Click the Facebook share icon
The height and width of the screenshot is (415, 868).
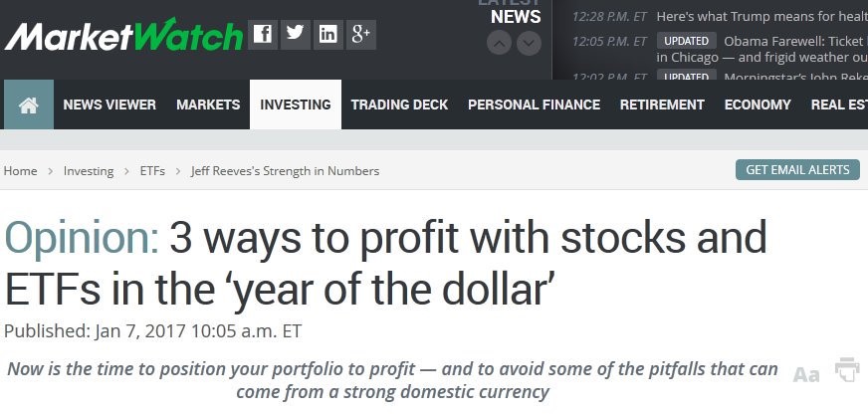click(262, 34)
